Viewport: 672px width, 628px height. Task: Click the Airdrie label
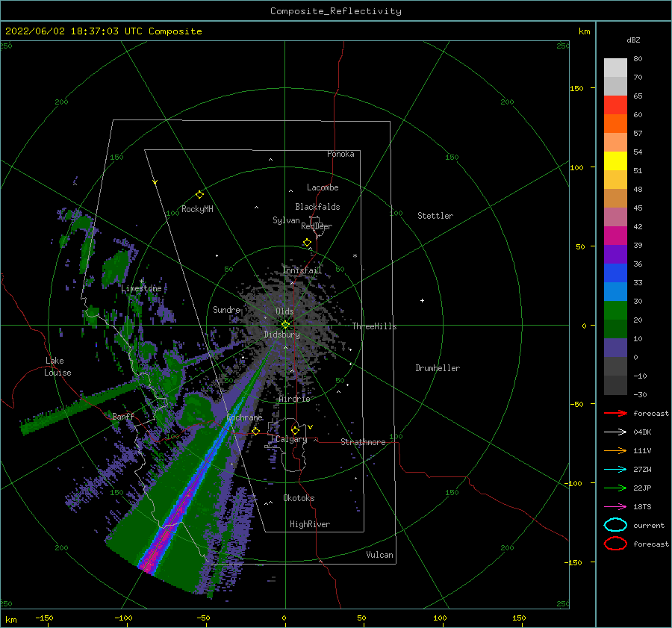pyautogui.click(x=294, y=399)
